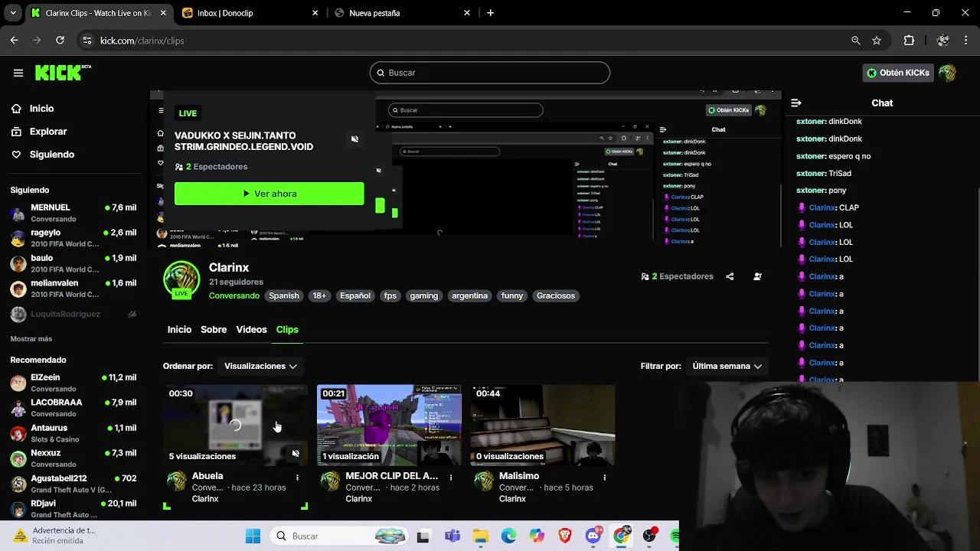Viewport: 980px width, 551px height.
Task: Open options menu for MEJOR CLIP DEL A... clip
Action: point(450,478)
